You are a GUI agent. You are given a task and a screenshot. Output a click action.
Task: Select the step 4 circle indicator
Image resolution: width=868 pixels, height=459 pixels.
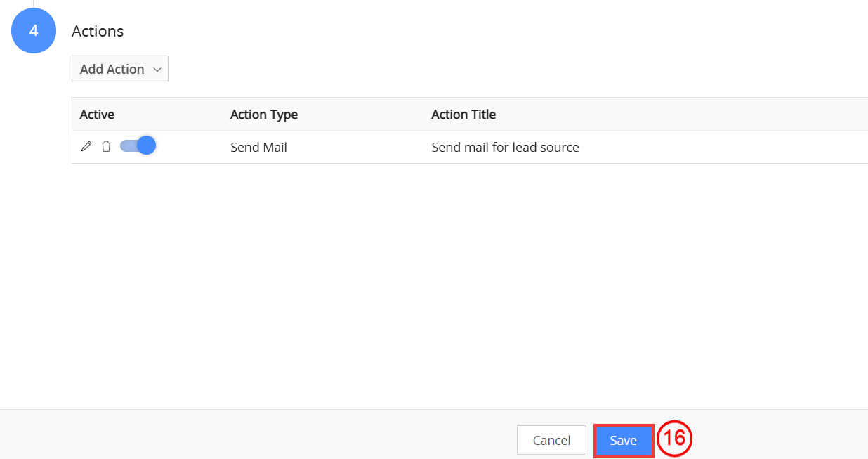coord(34,31)
